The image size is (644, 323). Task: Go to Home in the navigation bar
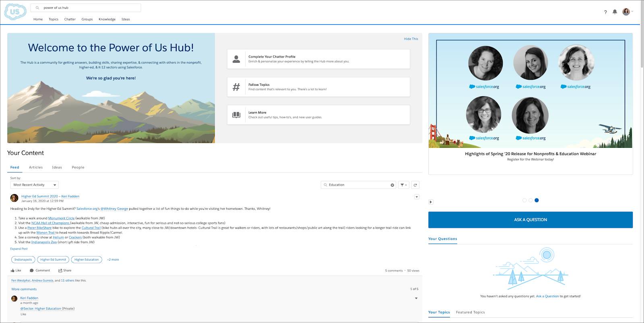coord(38,19)
